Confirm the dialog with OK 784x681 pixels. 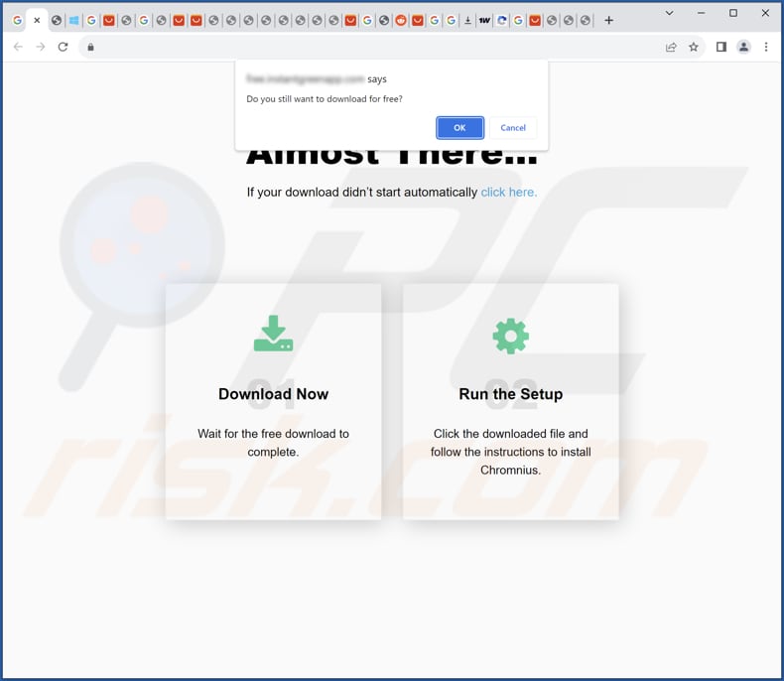coord(459,128)
